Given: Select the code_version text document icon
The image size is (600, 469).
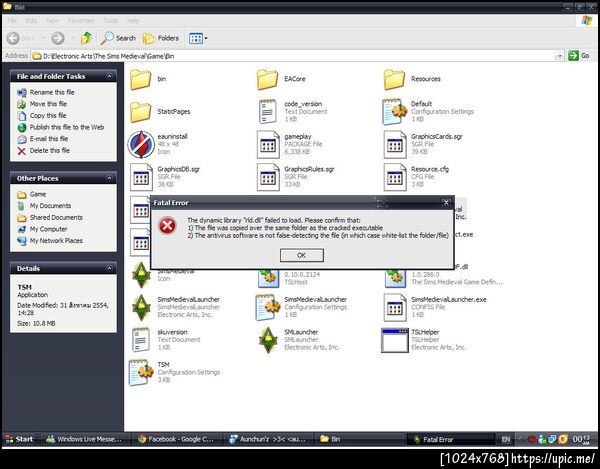Looking at the screenshot, I should (267, 112).
